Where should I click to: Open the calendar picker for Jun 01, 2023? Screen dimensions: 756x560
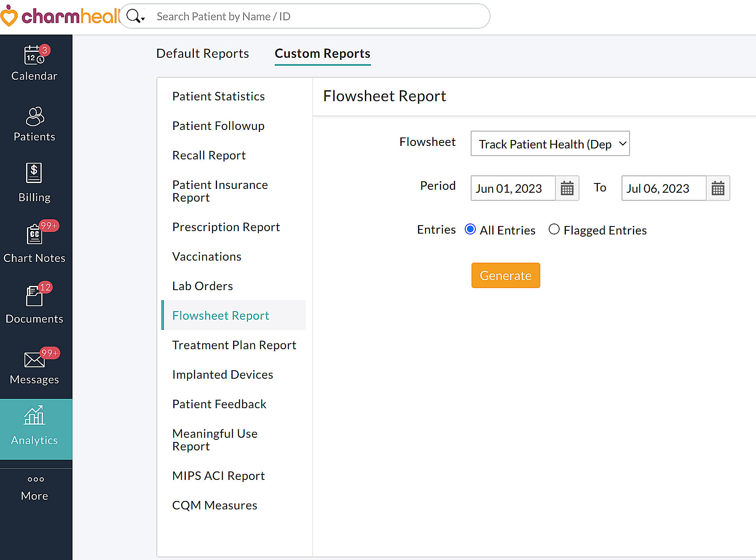(x=567, y=188)
